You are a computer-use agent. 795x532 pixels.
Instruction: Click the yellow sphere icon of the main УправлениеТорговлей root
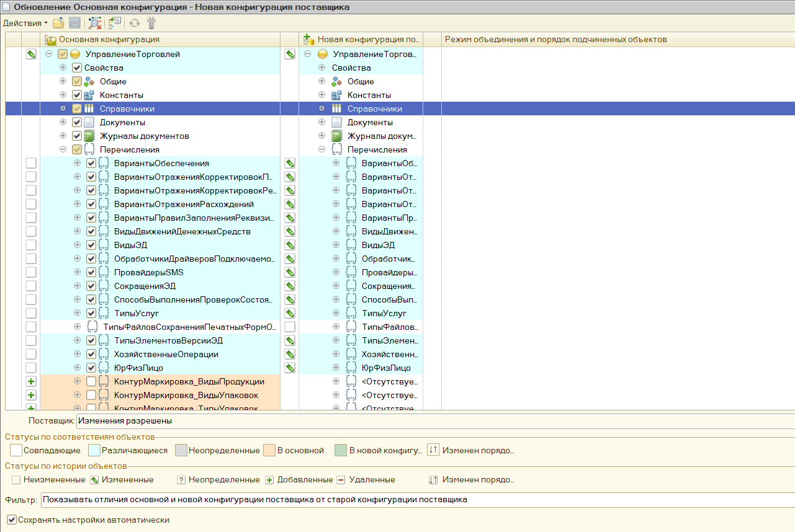(75, 54)
